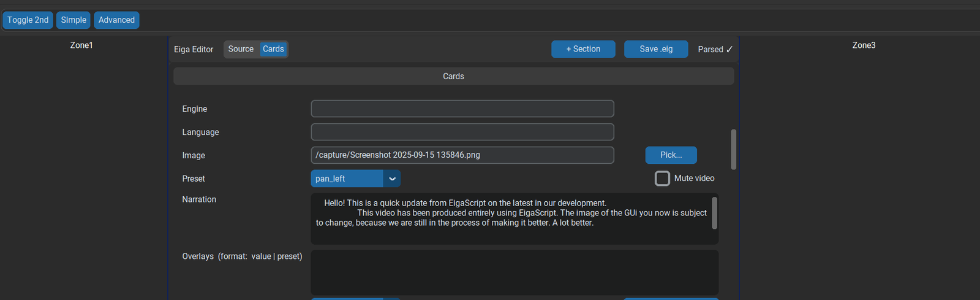Click the Cards panel vertical scrollbar

pyautogui.click(x=733, y=149)
